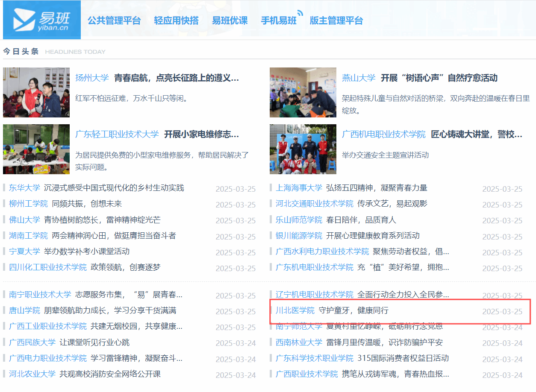Click the 东华大学 school link

(x=24, y=188)
